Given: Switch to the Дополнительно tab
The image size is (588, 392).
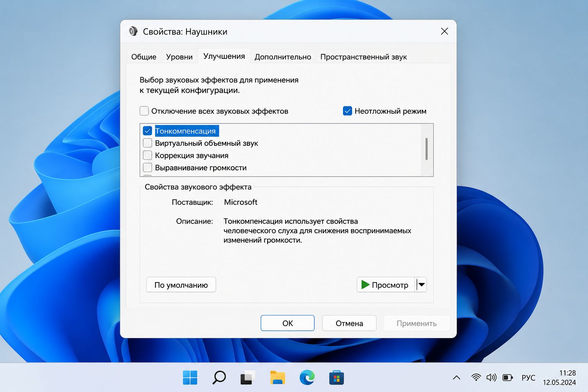Looking at the screenshot, I should (x=283, y=57).
